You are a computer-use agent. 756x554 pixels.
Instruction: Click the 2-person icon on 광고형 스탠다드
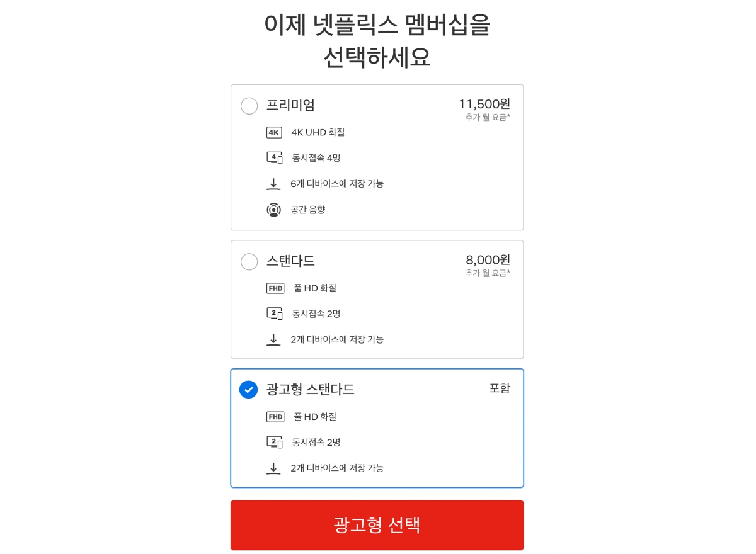pyautogui.click(x=275, y=442)
